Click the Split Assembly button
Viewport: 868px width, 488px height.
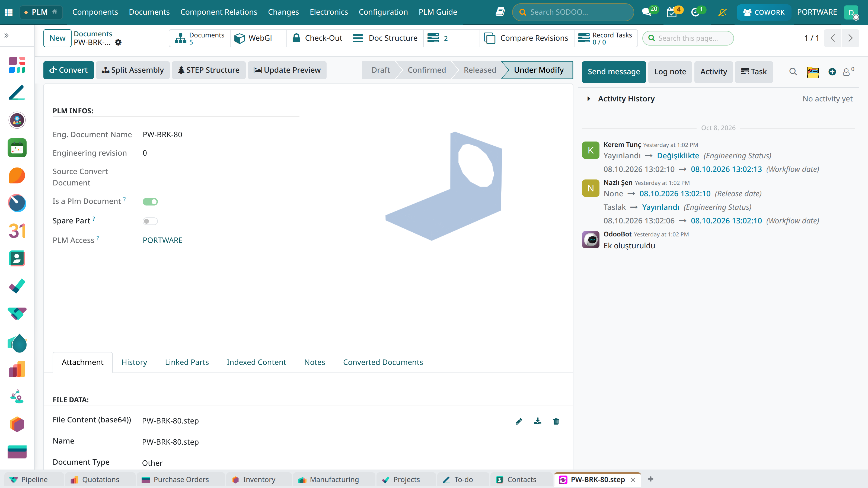(x=133, y=70)
